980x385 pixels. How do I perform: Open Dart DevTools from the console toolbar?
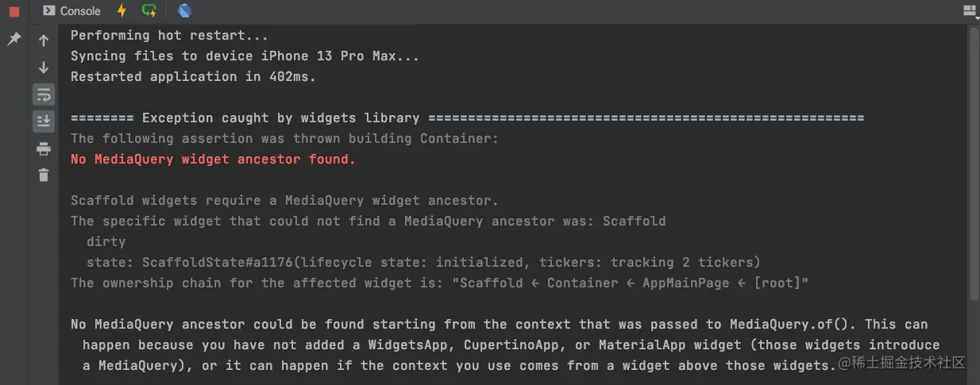(x=185, y=10)
